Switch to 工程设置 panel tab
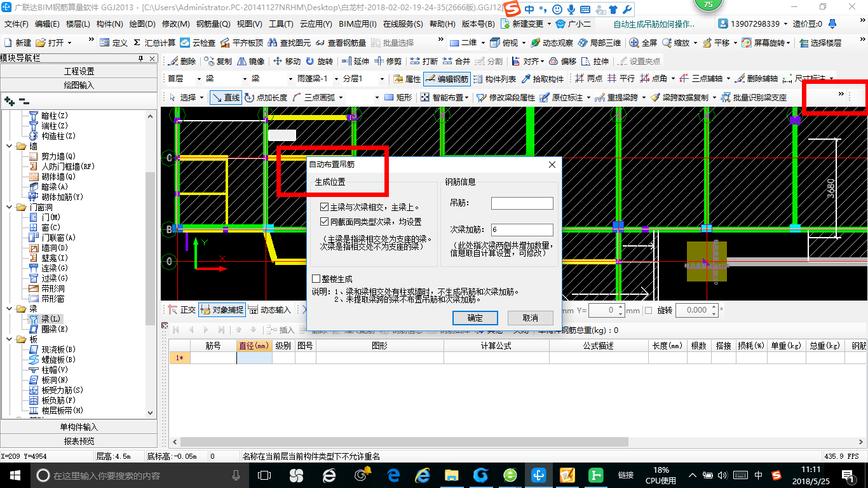Image resolution: width=868 pixels, height=488 pixels. point(79,71)
